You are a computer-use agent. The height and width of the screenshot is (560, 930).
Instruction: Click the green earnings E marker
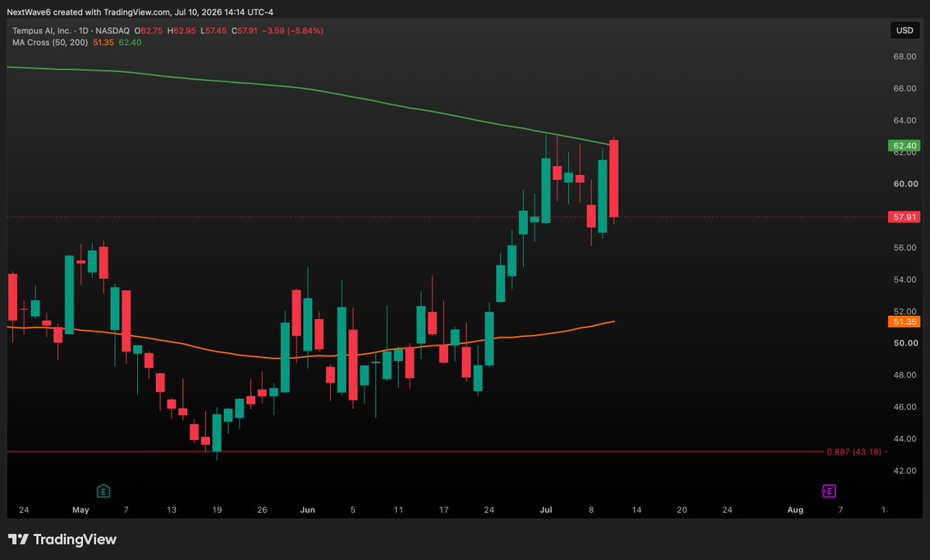pos(103,490)
